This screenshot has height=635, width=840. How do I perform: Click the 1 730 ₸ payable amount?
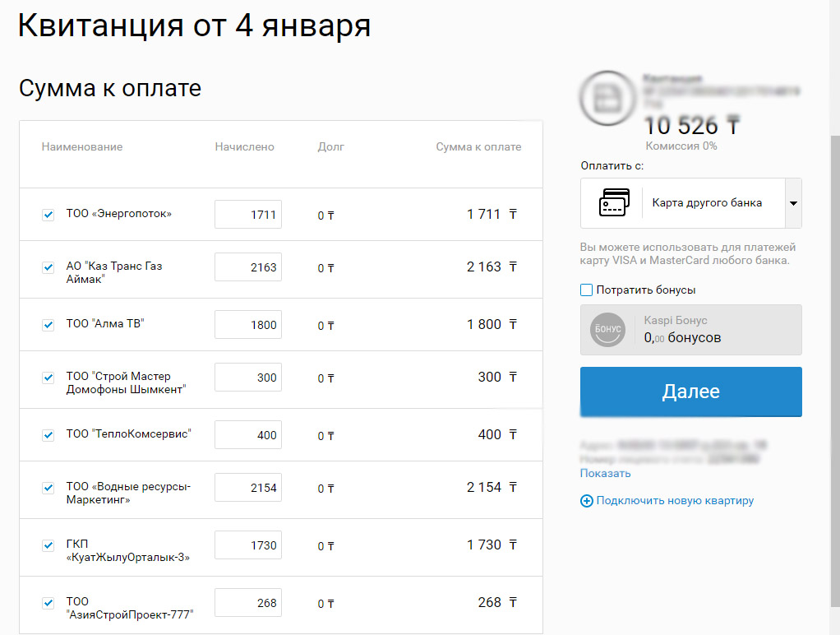pos(492,545)
